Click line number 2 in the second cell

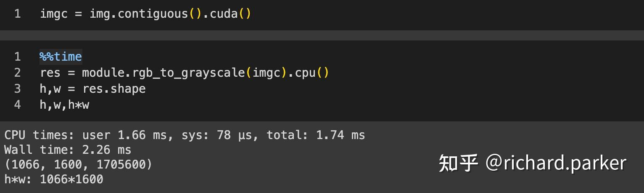tap(17, 72)
